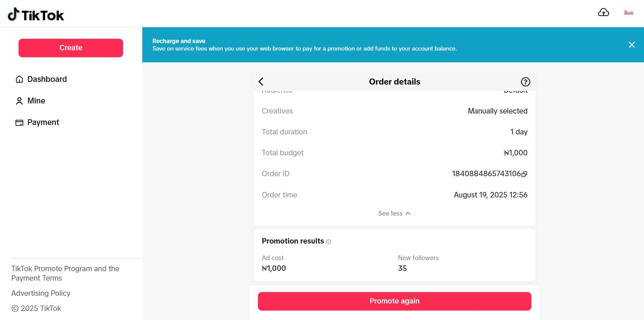
Task: Click the Promote again button
Action: [x=394, y=301]
